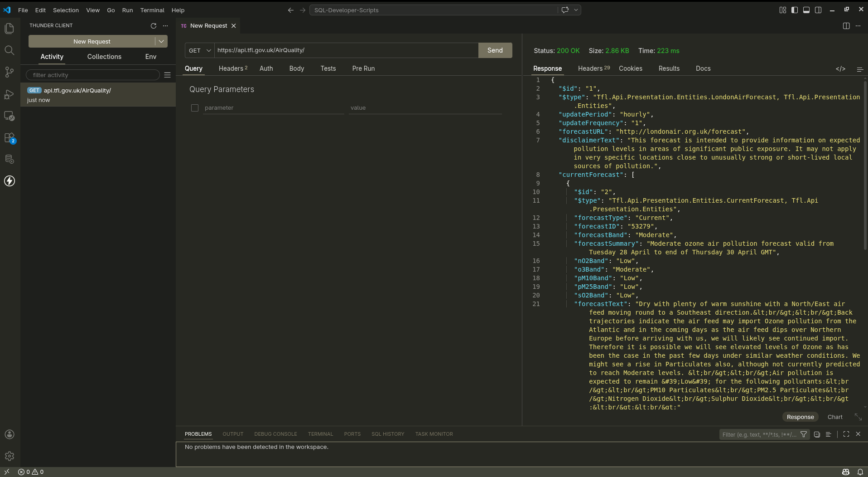Open the Search view in the activity bar

[x=10, y=50]
